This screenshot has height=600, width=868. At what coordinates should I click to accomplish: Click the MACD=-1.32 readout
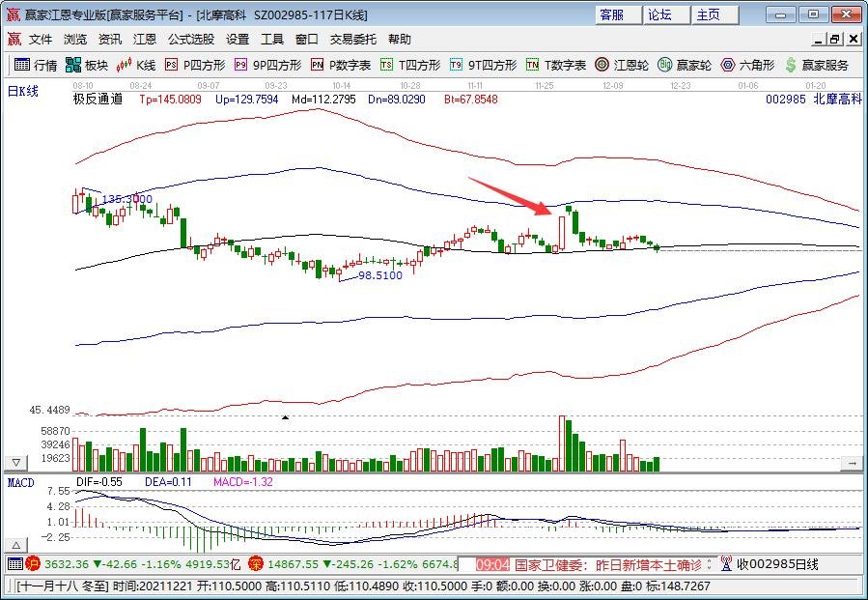[x=243, y=482]
